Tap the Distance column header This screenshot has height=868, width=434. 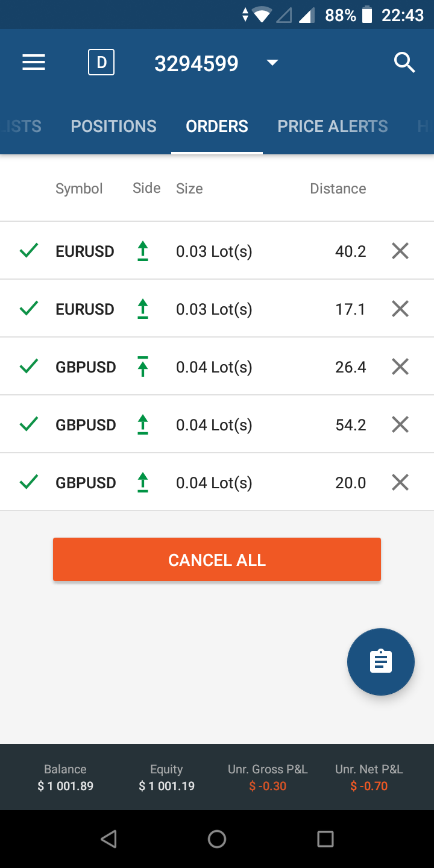click(338, 189)
